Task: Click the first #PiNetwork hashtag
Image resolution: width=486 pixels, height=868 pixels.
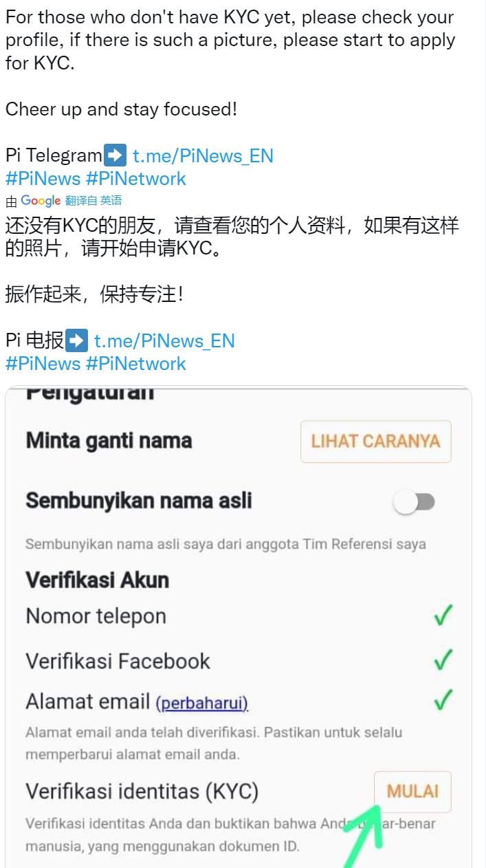Action: click(135, 179)
